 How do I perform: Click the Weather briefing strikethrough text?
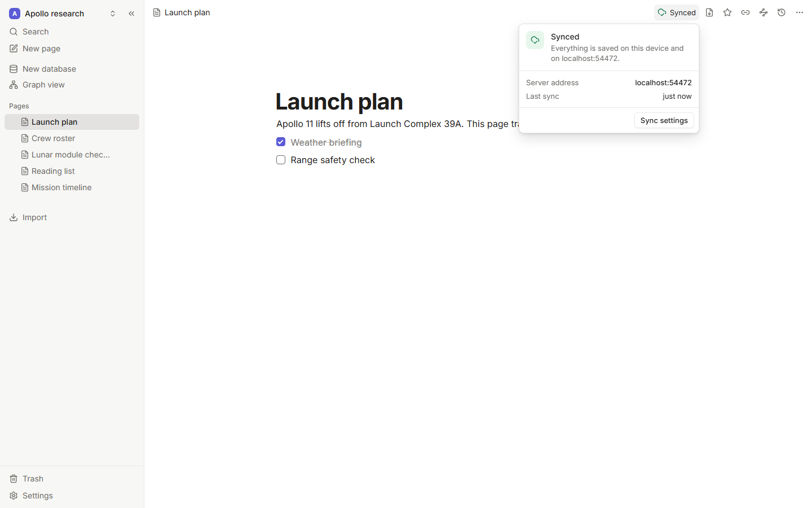tap(326, 142)
